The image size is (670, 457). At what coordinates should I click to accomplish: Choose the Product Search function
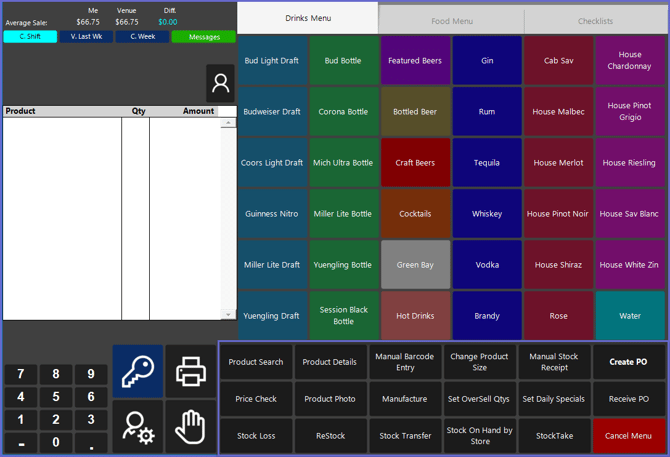click(x=256, y=362)
